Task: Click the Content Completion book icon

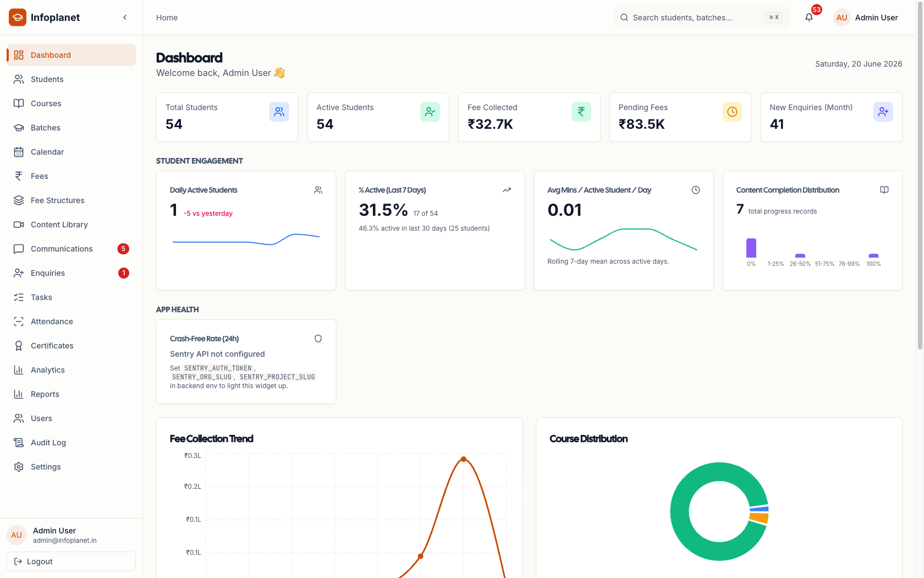Action: 884,190
